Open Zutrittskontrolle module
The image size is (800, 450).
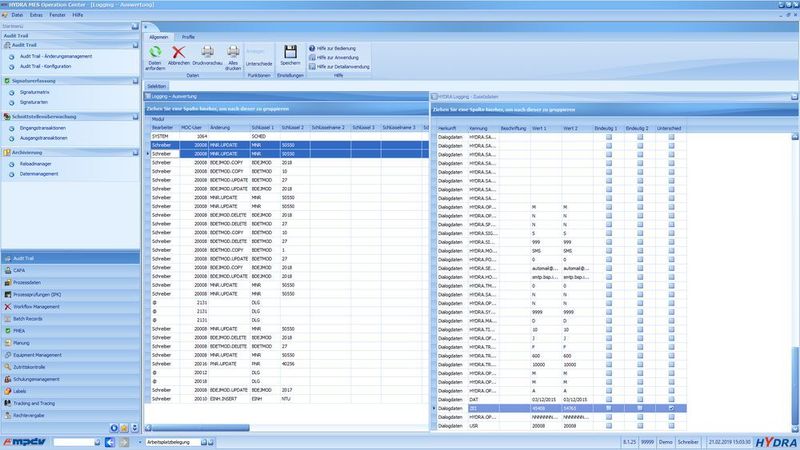[x=70, y=367]
